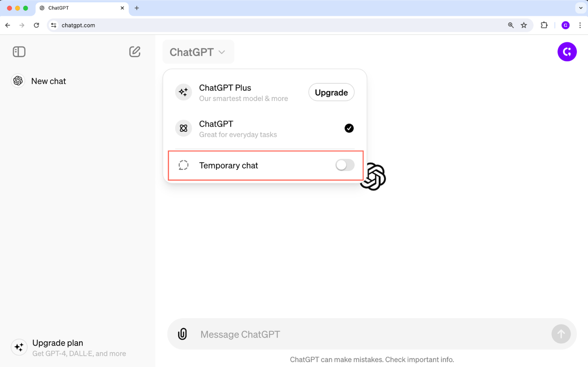Start a new chat with the compose icon

tap(135, 52)
